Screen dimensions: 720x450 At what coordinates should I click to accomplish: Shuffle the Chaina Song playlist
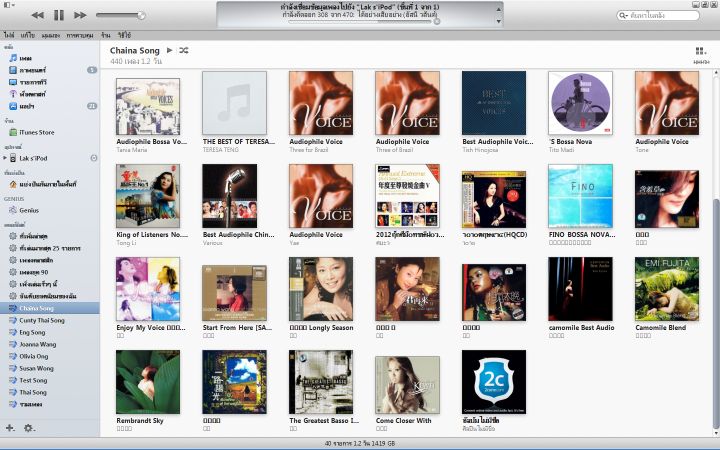pyautogui.click(x=182, y=50)
